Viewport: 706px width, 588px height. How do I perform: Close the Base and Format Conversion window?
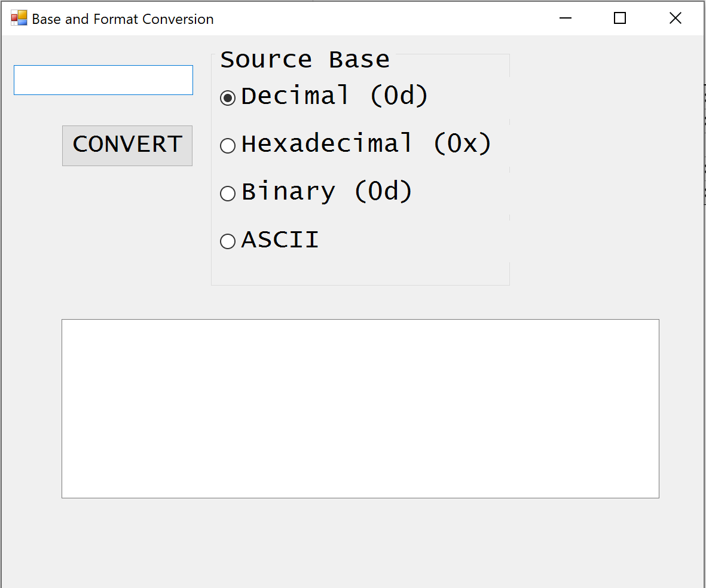point(675,19)
